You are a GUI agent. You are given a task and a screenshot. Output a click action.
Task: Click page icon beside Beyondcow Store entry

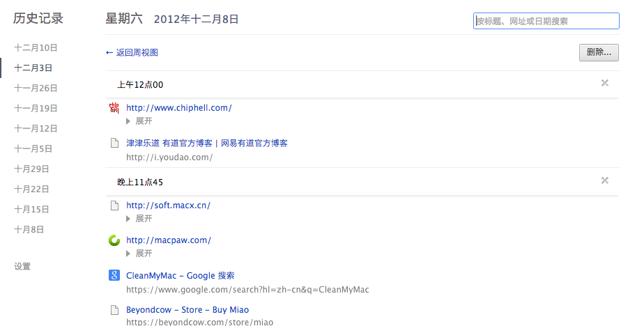tap(115, 310)
